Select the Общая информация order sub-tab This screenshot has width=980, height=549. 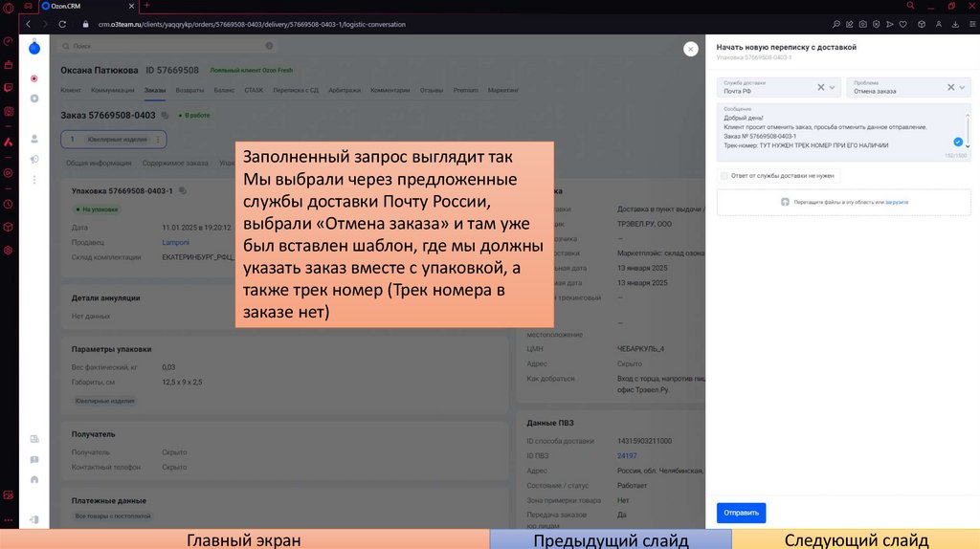tap(99, 163)
